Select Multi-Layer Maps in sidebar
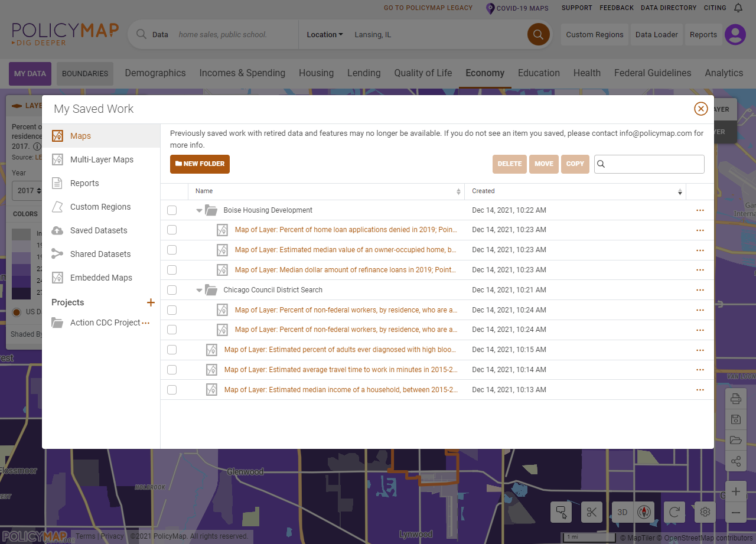 tap(101, 159)
